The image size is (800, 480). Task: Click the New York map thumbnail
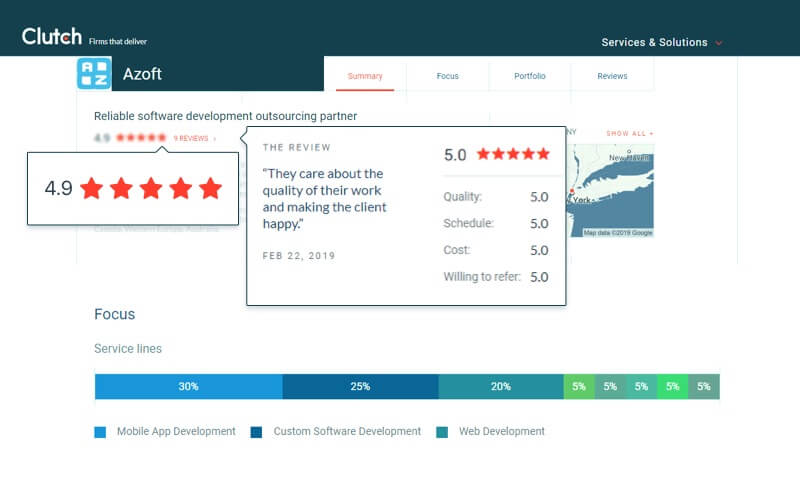(x=610, y=190)
